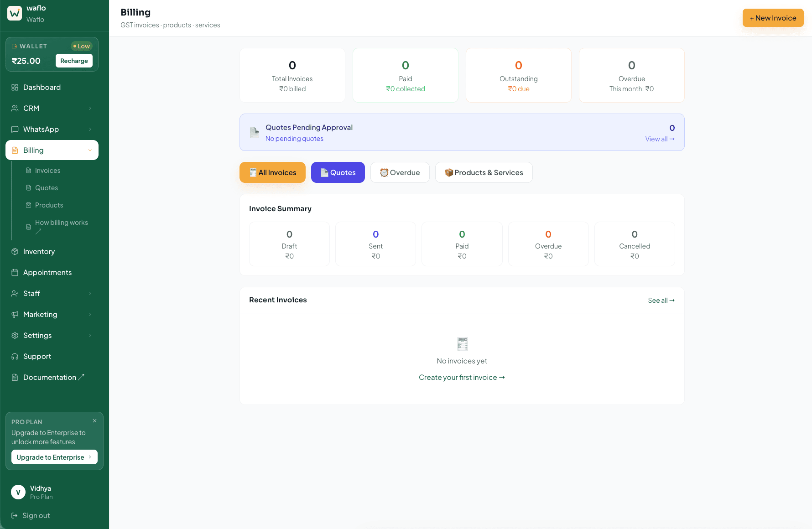This screenshot has width=812, height=529.
Task: Click the Documentation page icon
Action: (x=15, y=377)
